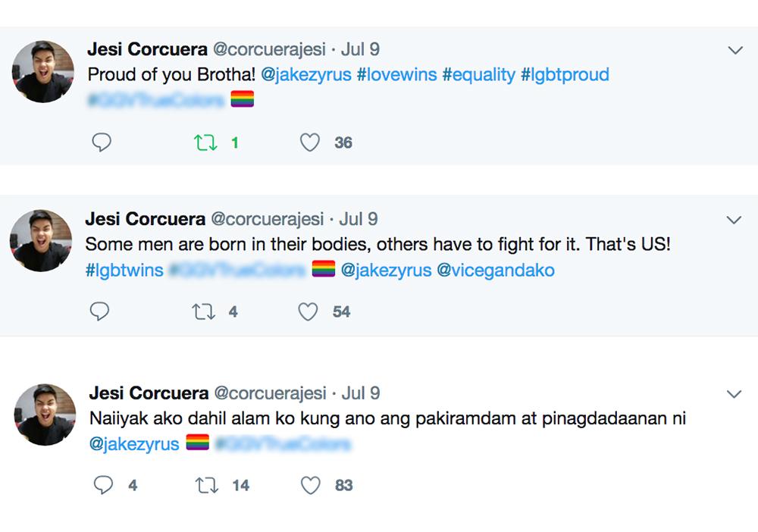The width and height of the screenshot is (758, 532).
Task: Open more options chevron on first tweet
Action: tap(735, 51)
